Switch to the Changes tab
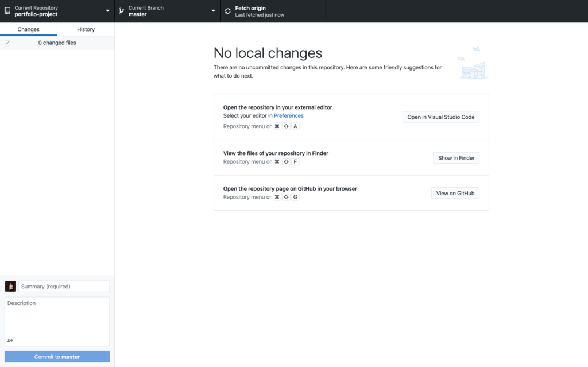 pos(29,29)
